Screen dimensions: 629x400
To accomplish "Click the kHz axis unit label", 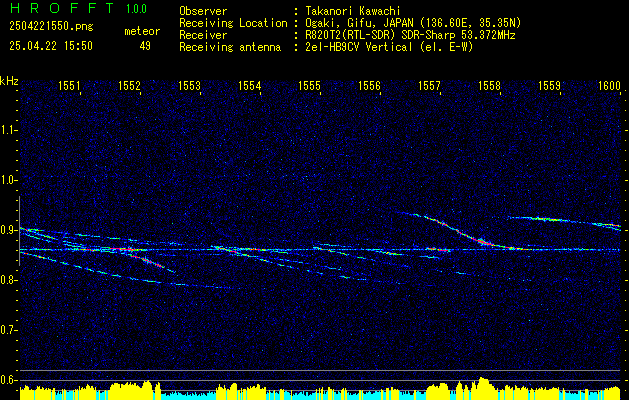I will (9, 81).
